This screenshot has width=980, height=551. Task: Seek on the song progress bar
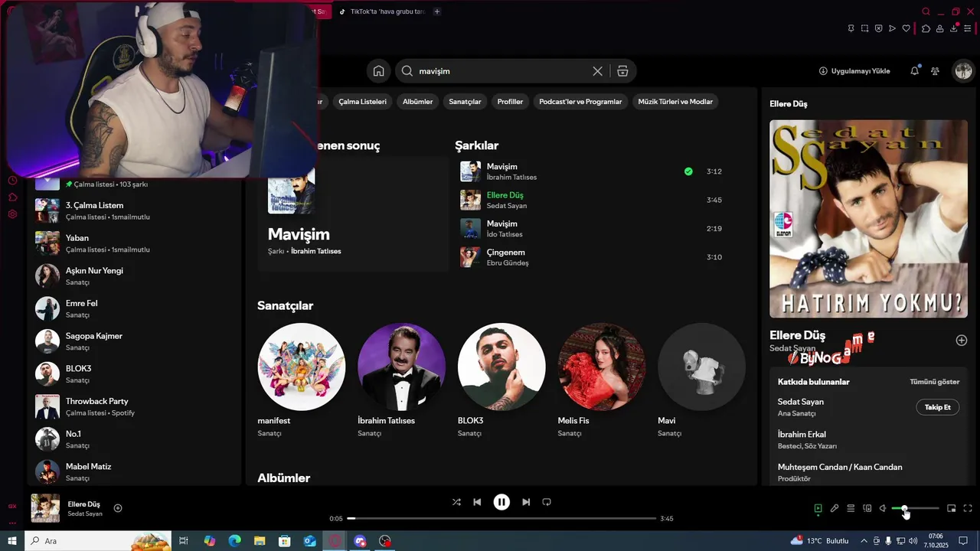[x=501, y=519]
